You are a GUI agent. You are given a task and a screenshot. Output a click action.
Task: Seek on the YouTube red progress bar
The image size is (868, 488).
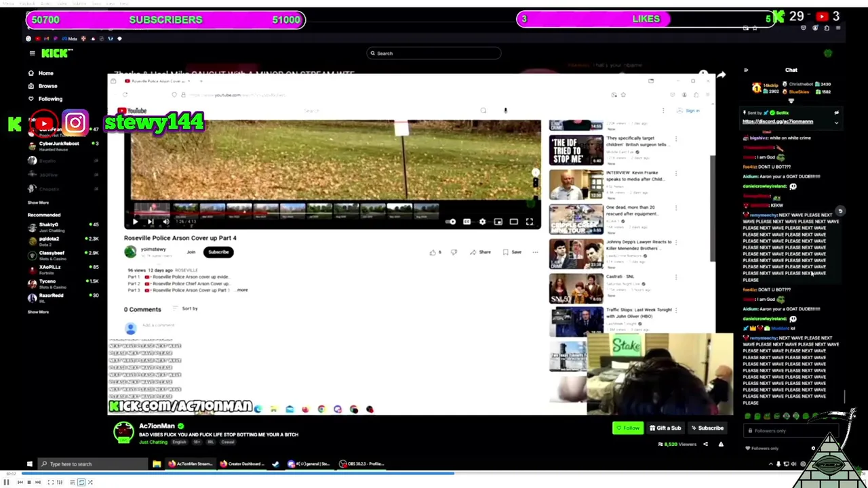(332, 213)
